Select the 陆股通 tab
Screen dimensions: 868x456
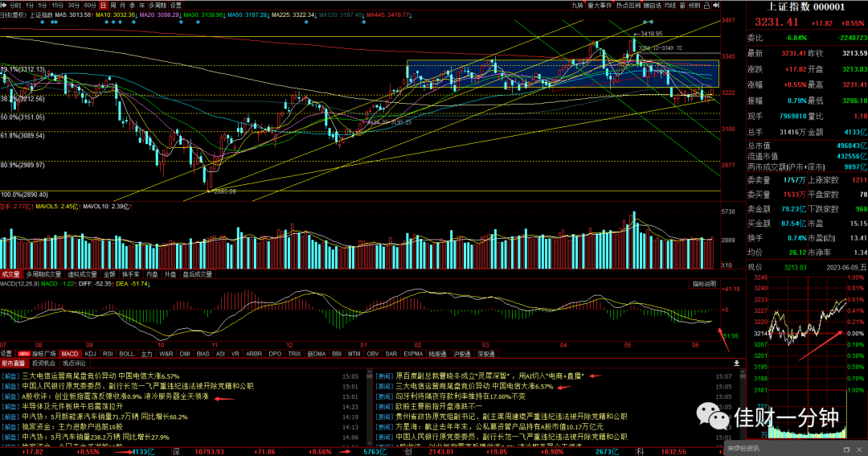[x=437, y=354]
